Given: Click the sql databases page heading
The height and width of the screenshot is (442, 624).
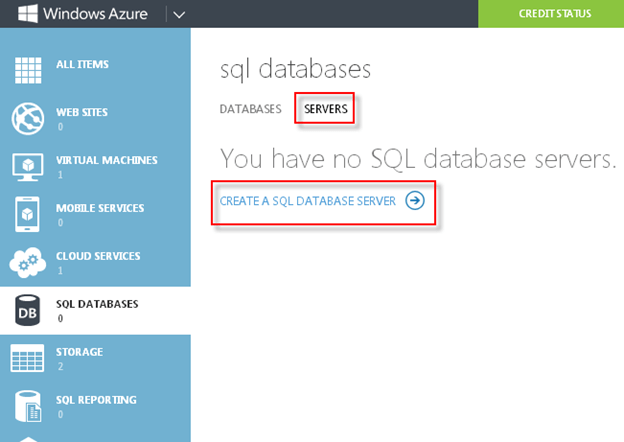Looking at the screenshot, I should click(295, 69).
